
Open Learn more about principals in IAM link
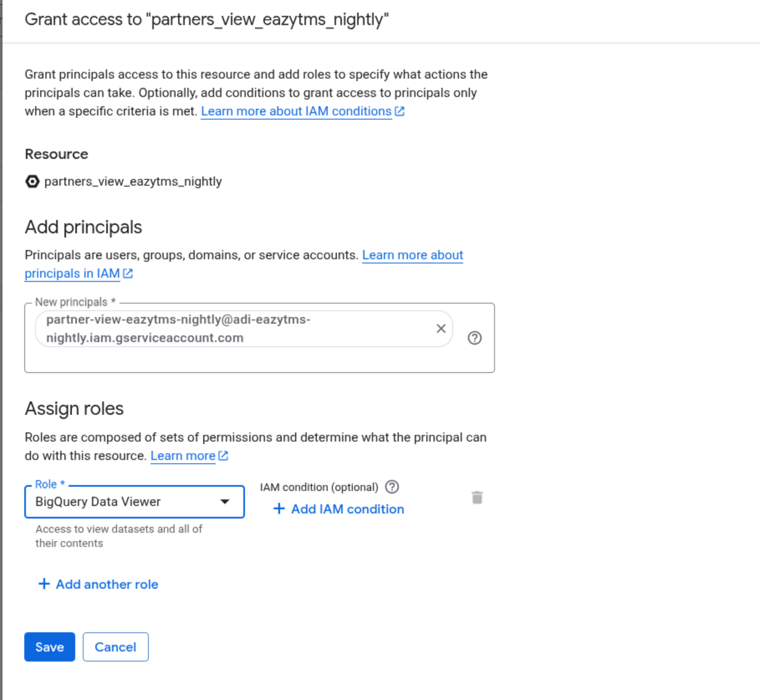click(244, 264)
